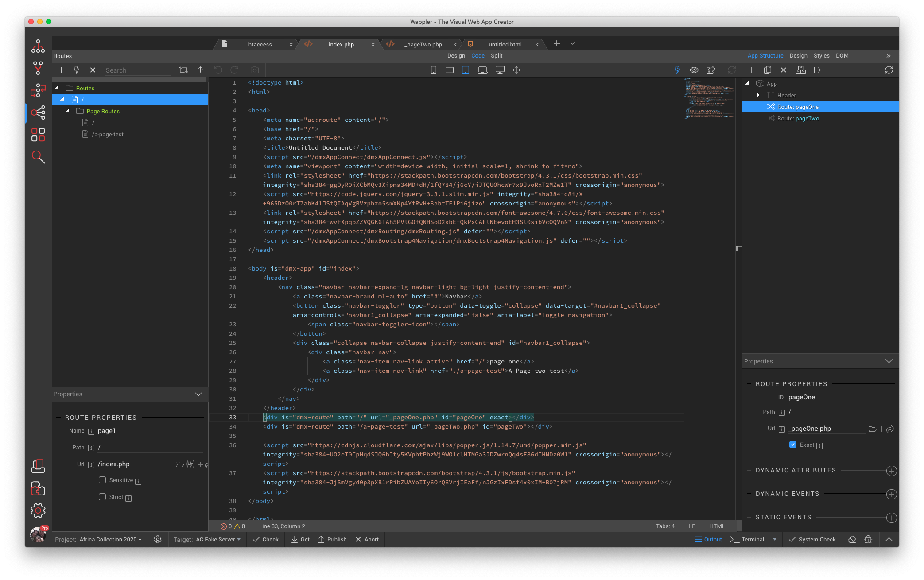Collapse the left Properties panel chevron
Image resolution: width=924 pixels, height=580 pixels.
(198, 394)
